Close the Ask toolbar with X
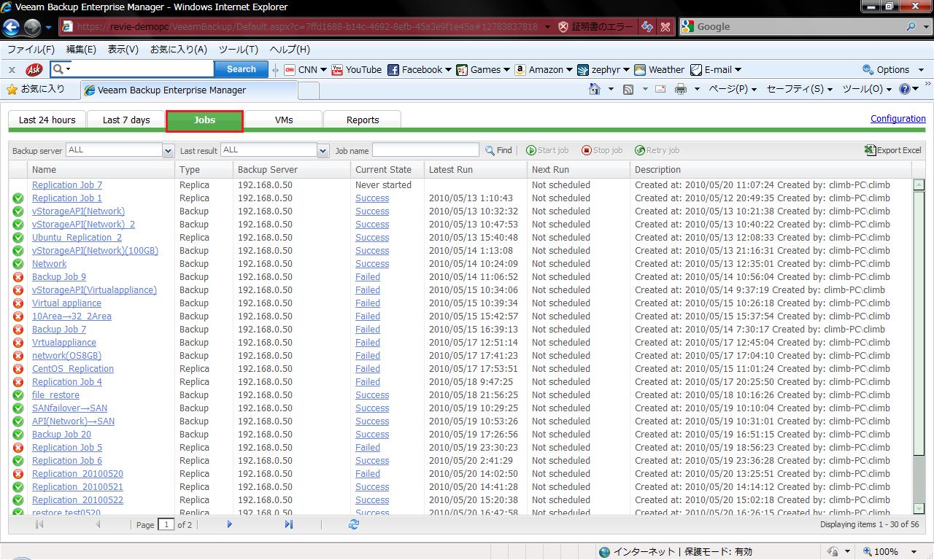The height and width of the screenshot is (560, 934). click(12, 69)
